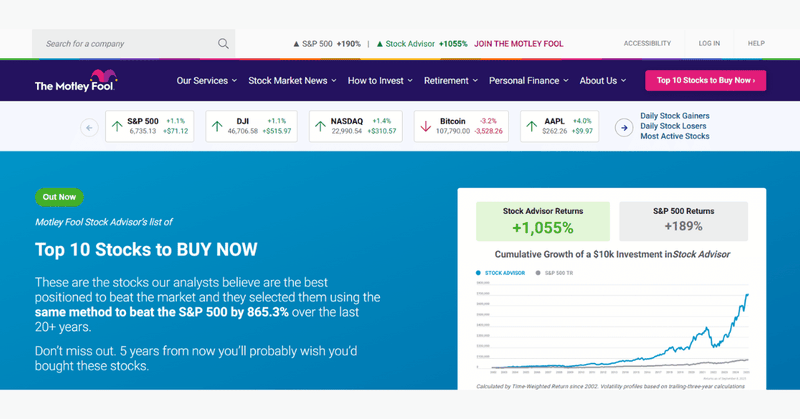Open Most Active Stocks link
The image size is (800, 419).
point(674,136)
